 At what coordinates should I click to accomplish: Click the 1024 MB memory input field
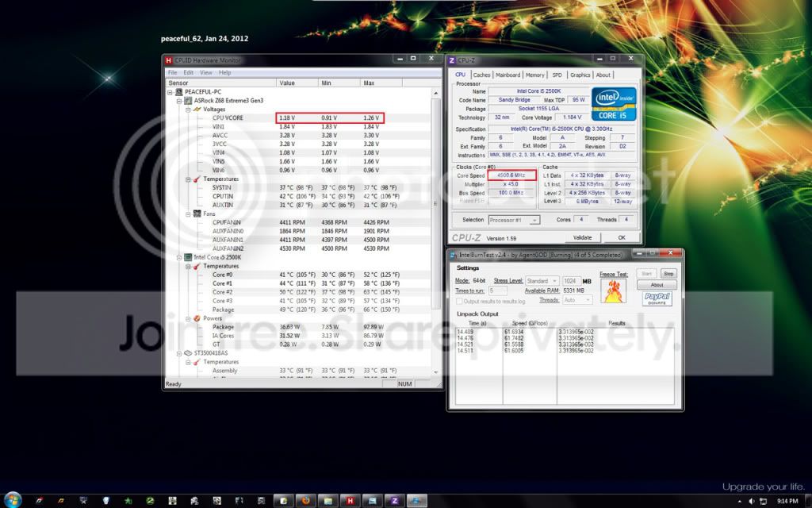[571, 281]
